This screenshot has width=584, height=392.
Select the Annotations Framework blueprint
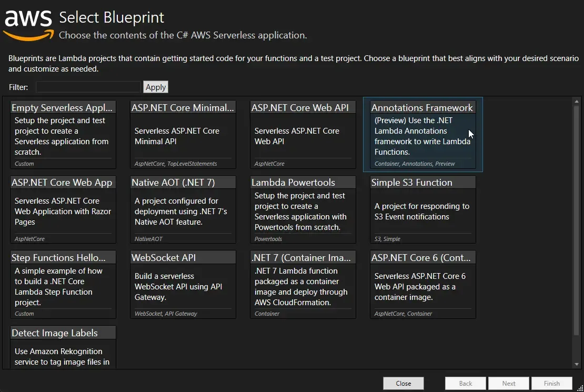pyautogui.click(x=422, y=134)
